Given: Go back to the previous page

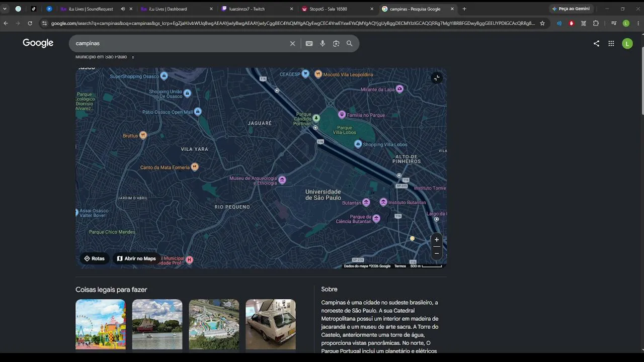Looking at the screenshot, I should click(6, 23).
